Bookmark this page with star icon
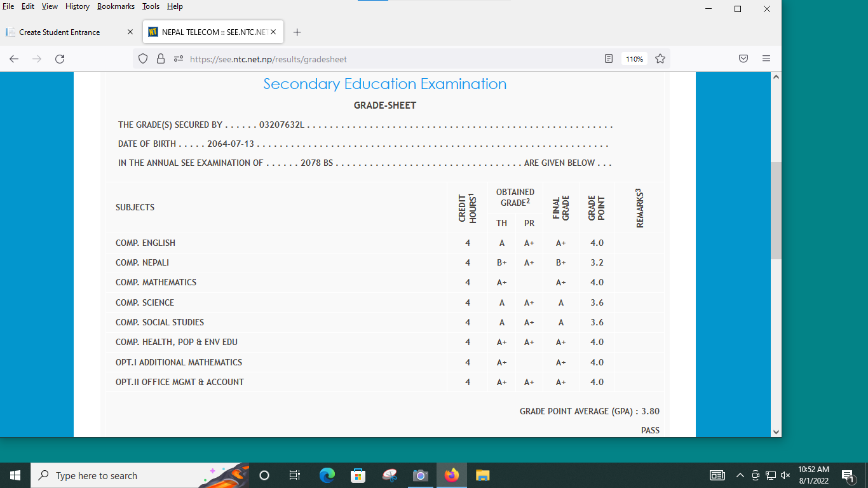The width and height of the screenshot is (868, 488). (x=660, y=59)
